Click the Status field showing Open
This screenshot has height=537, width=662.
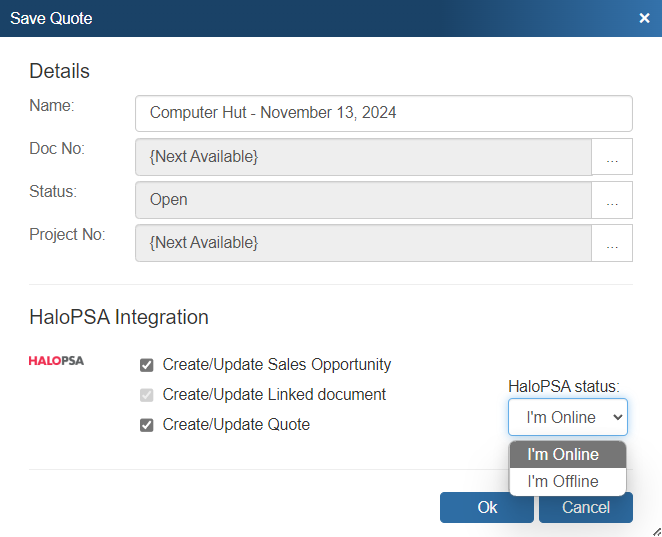tap(363, 200)
